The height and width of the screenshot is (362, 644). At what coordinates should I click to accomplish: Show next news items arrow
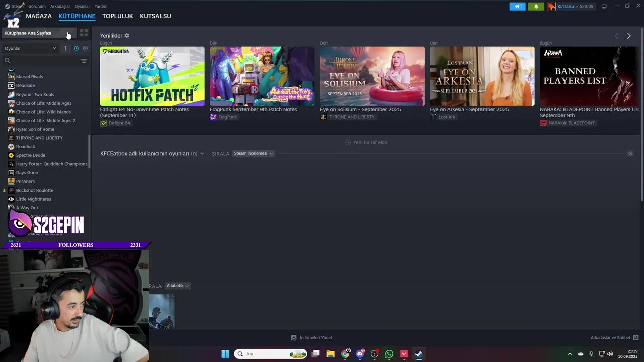(629, 36)
